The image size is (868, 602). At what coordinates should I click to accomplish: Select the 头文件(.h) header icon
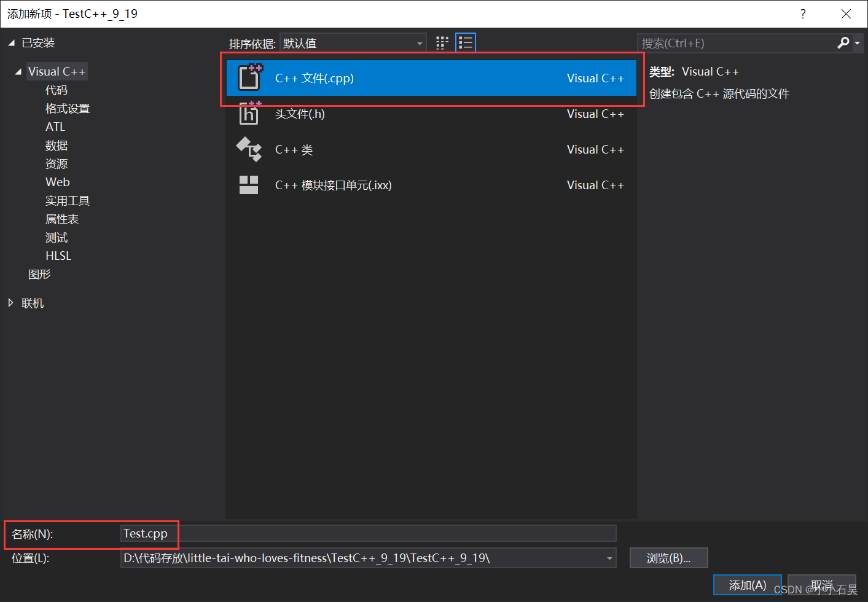pyautogui.click(x=249, y=114)
